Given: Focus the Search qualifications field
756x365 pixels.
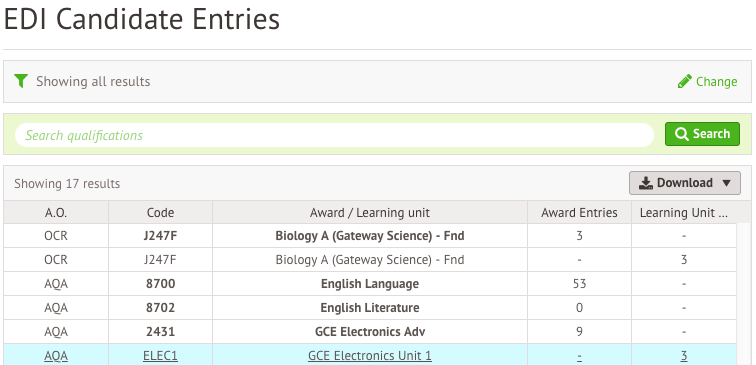Looking at the screenshot, I should click(334, 135).
